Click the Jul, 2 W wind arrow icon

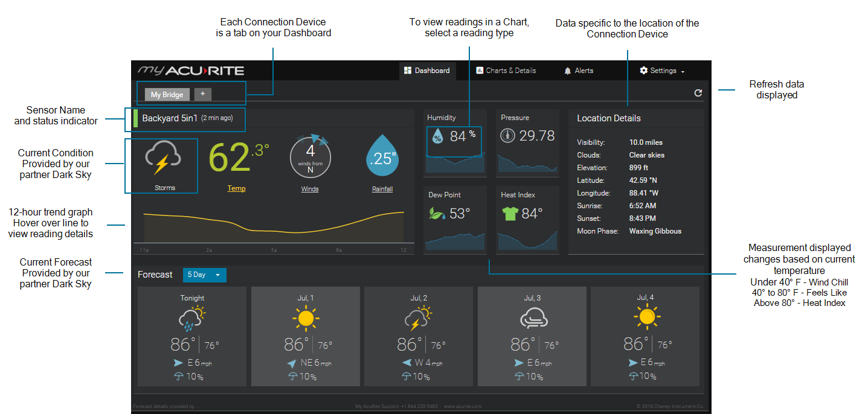tap(407, 363)
